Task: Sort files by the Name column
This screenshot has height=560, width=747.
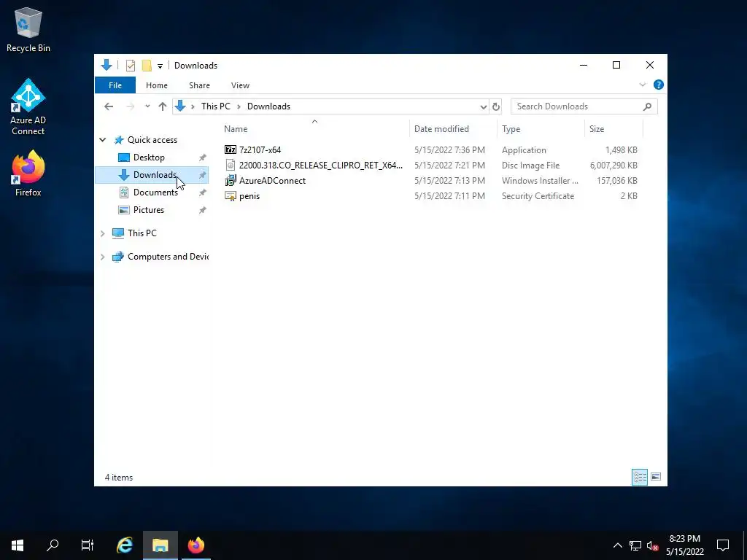Action: 314,129
